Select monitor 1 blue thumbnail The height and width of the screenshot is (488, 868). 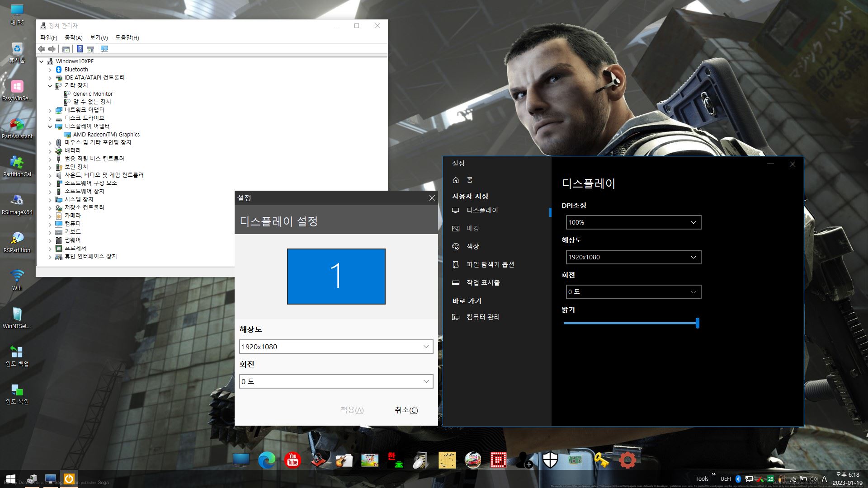pos(336,276)
